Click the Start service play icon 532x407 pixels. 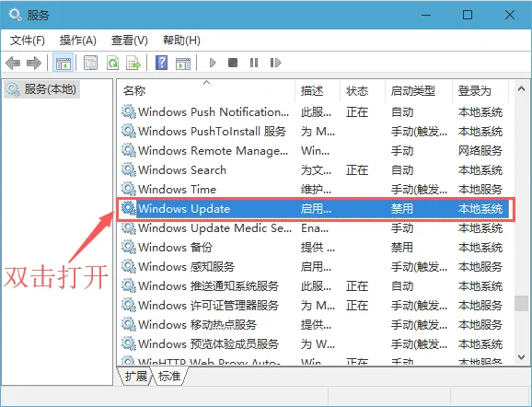pyautogui.click(x=213, y=63)
